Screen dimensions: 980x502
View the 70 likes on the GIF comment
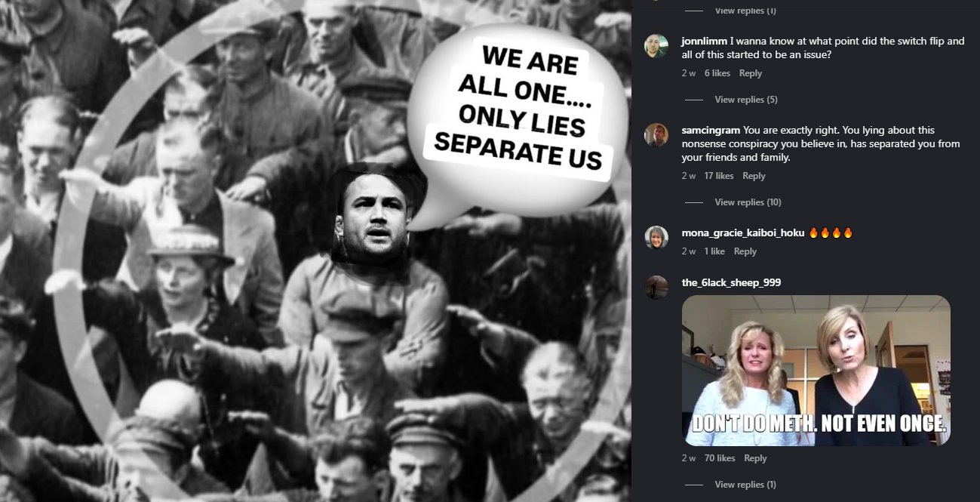click(720, 458)
